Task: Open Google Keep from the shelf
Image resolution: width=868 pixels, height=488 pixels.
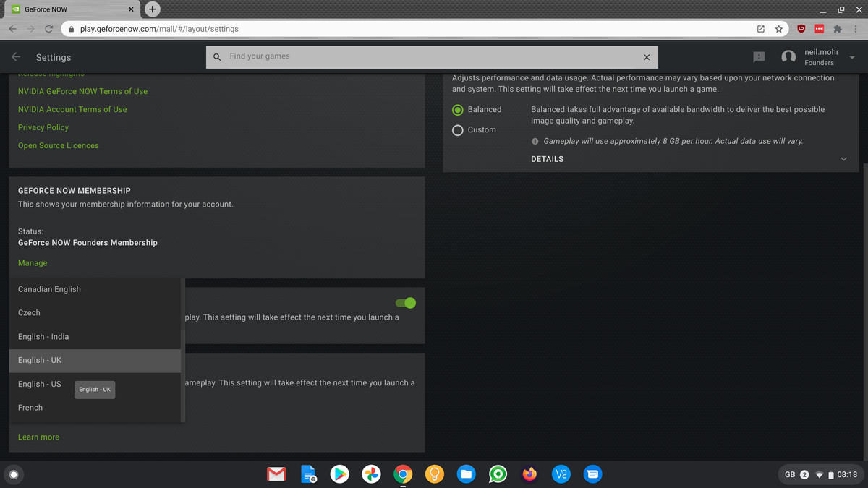Action: pos(434,474)
